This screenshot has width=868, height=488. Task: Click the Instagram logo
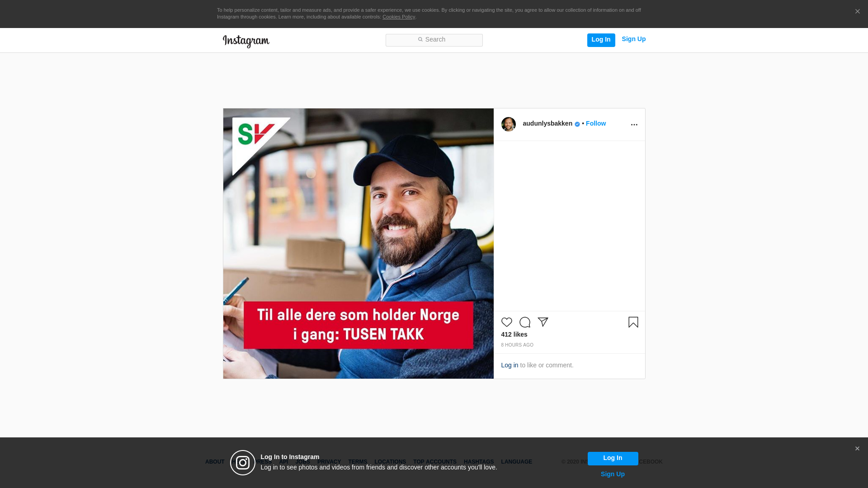tap(246, 41)
